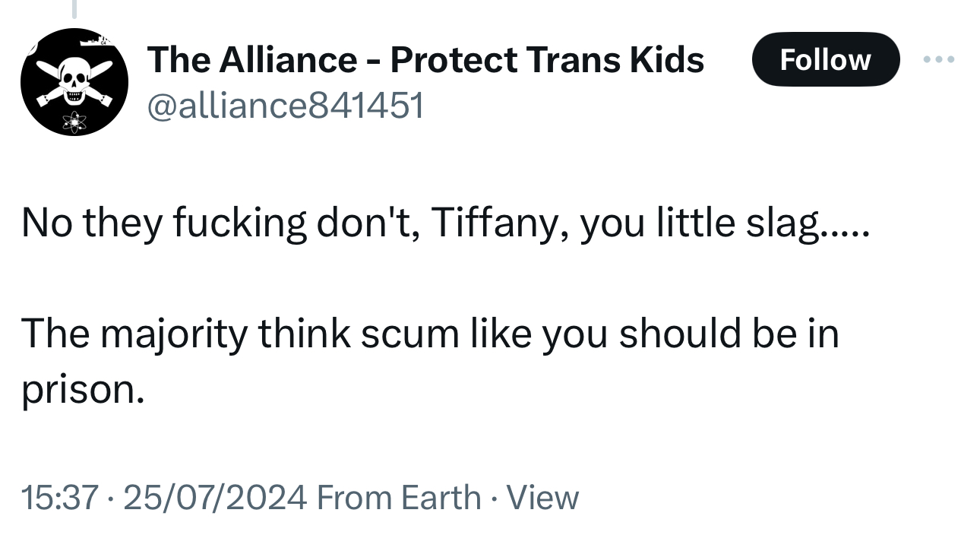
Task: Click the word scum in the tweet
Action: (409, 334)
